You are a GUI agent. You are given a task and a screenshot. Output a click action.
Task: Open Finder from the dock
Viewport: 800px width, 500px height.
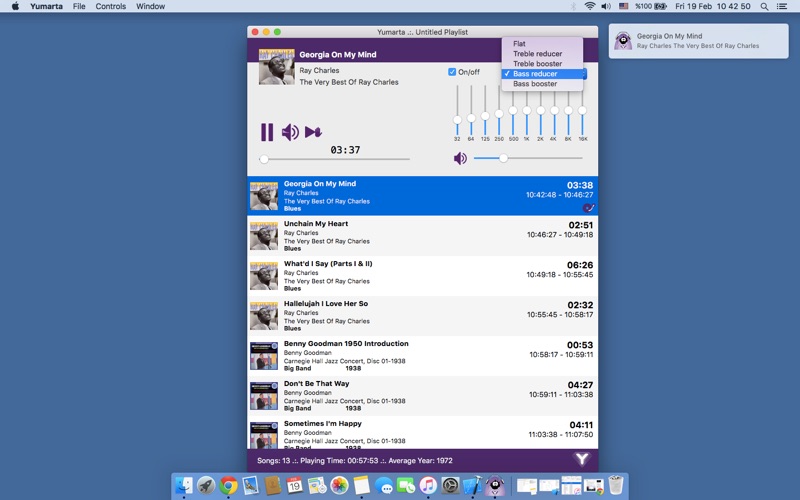pos(184,485)
